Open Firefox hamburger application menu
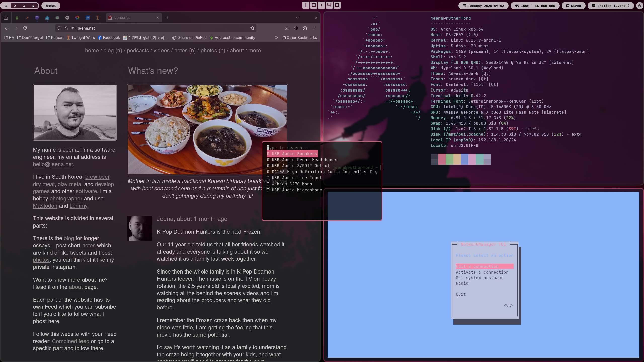644x362 pixels. coord(314,28)
